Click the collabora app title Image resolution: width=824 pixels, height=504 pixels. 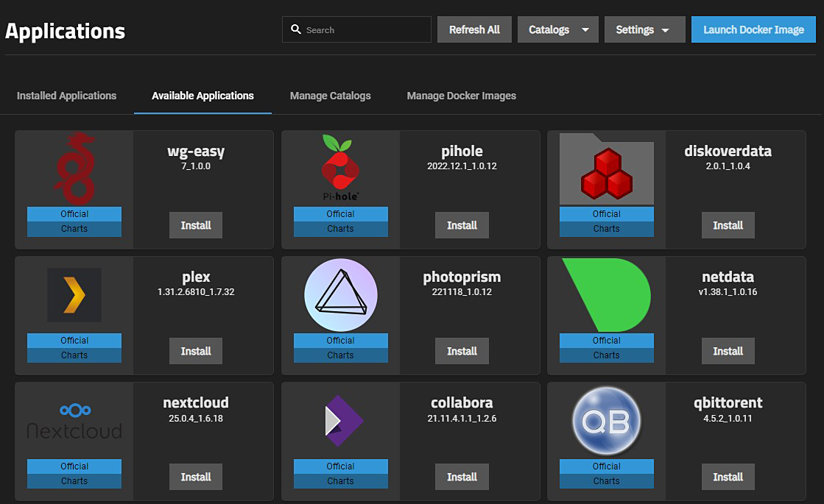coord(462,402)
